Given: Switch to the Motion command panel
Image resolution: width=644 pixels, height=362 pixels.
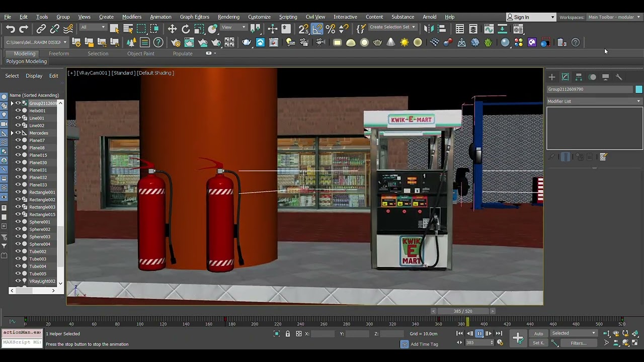Looking at the screenshot, I should 592,77.
